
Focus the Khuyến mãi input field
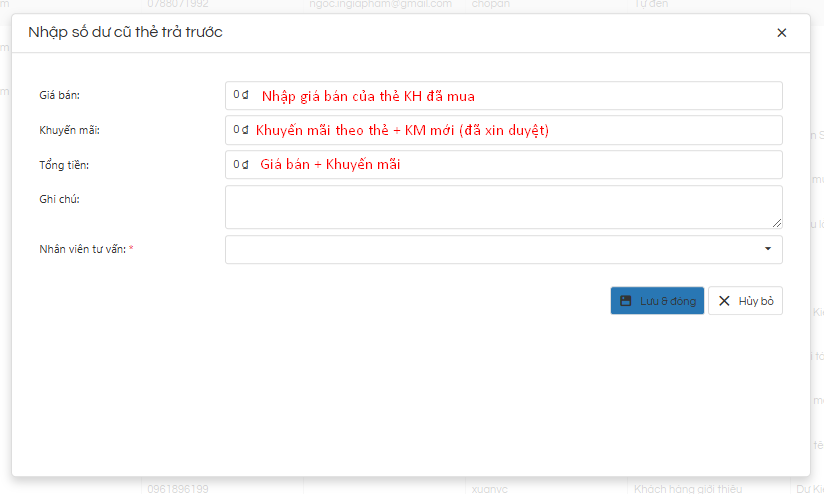[x=503, y=130]
